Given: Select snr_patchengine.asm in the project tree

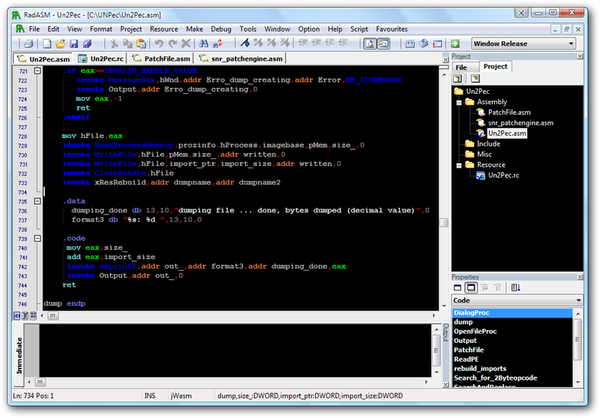Looking at the screenshot, I should pyautogui.click(x=520, y=123).
